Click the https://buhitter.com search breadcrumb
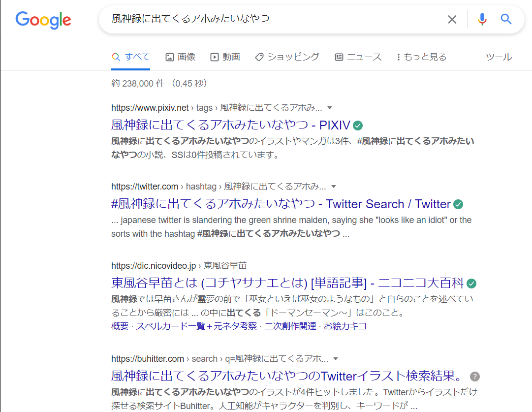 tap(219, 359)
